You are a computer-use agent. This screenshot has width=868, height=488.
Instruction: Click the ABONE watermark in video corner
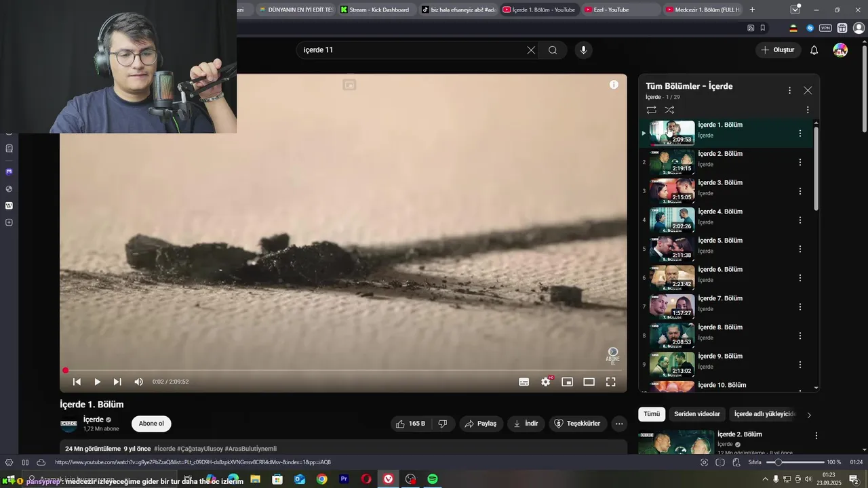[x=612, y=357]
